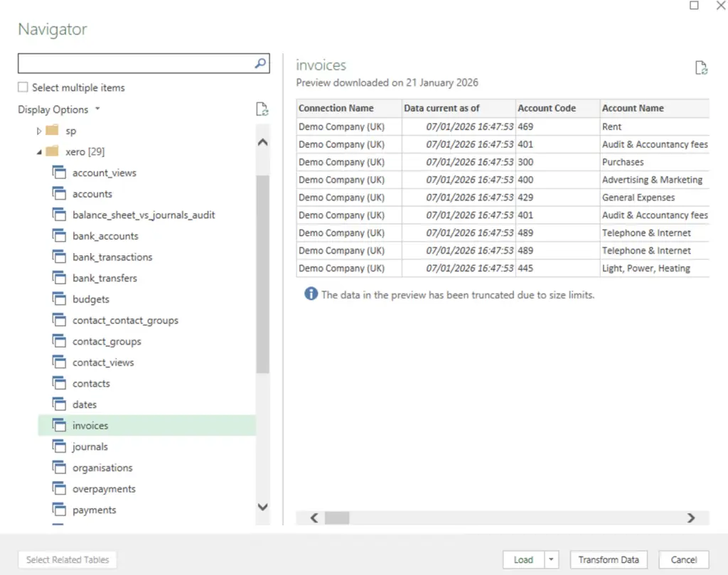The image size is (728, 575).
Task: Click the xero folder icon
Action: pos(52,151)
